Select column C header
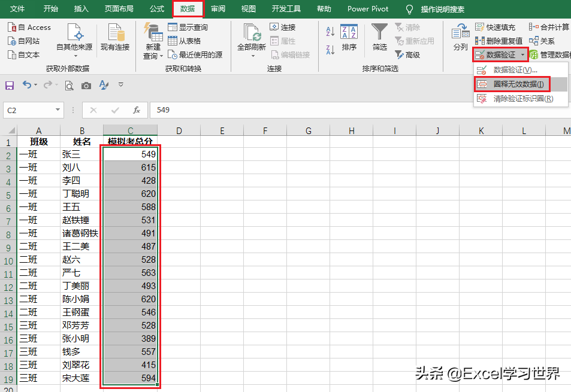Screen dimensions: 571x392 click(x=131, y=130)
